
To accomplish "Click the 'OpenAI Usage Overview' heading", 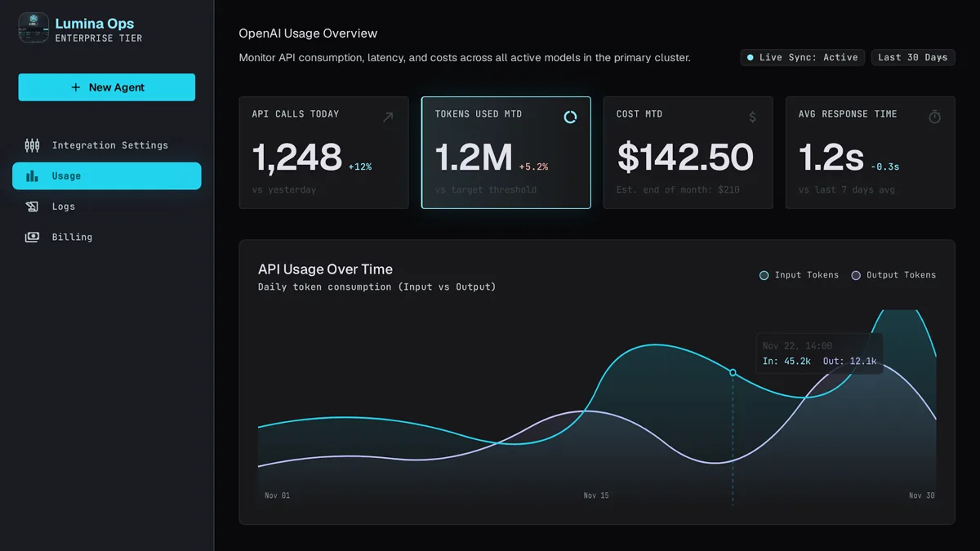I will (308, 33).
